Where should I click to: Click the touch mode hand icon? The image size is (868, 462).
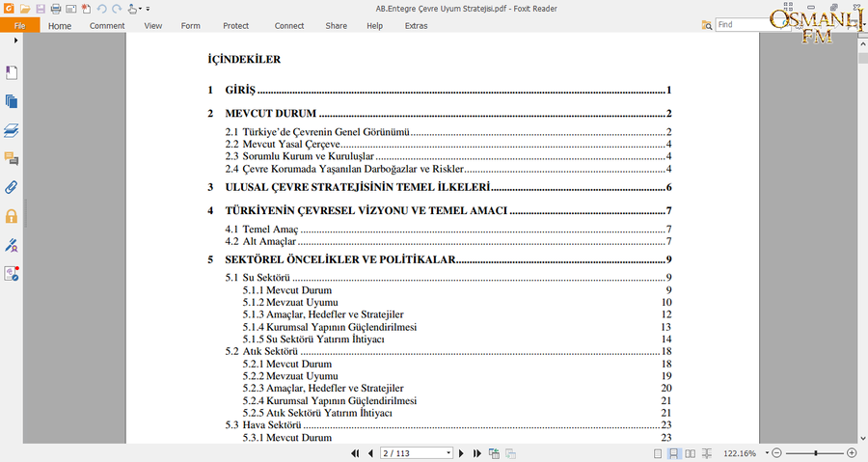tap(132, 9)
